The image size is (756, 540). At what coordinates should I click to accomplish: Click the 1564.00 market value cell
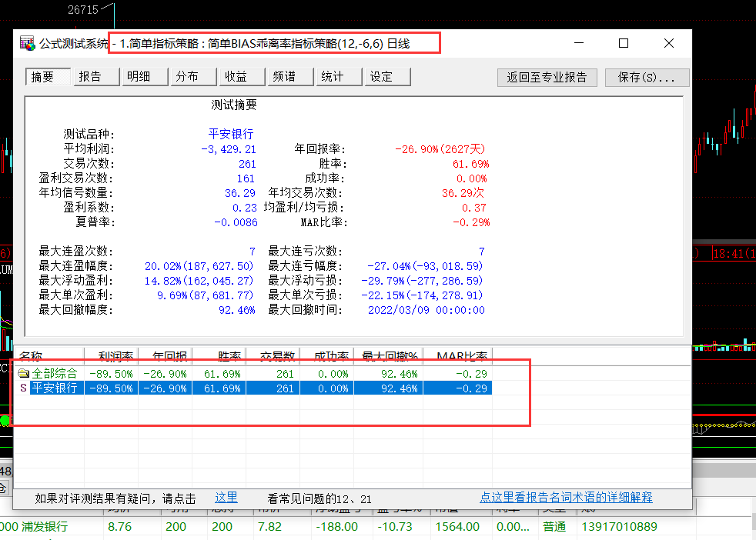[x=457, y=526]
